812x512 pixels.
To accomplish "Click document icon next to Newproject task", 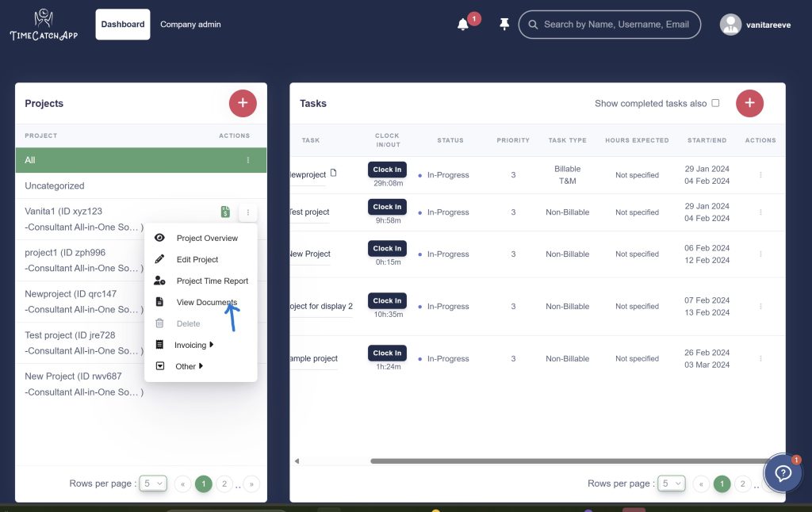I will click(x=334, y=173).
